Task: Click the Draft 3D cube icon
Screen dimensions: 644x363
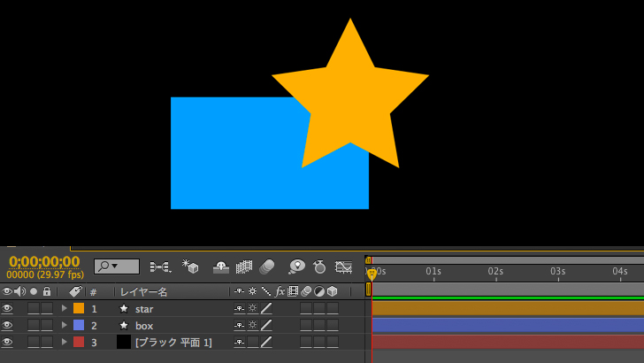Action: (190, 266)
